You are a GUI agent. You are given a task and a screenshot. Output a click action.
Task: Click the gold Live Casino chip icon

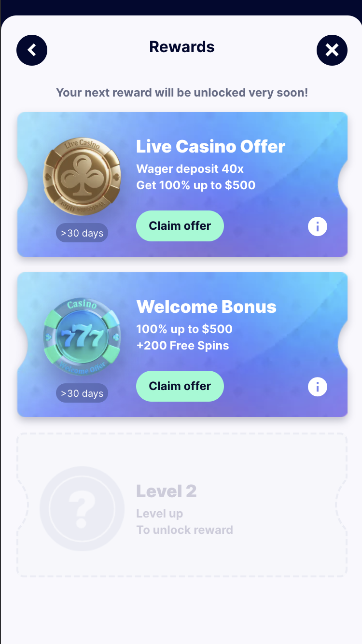[x=82, y=176]
